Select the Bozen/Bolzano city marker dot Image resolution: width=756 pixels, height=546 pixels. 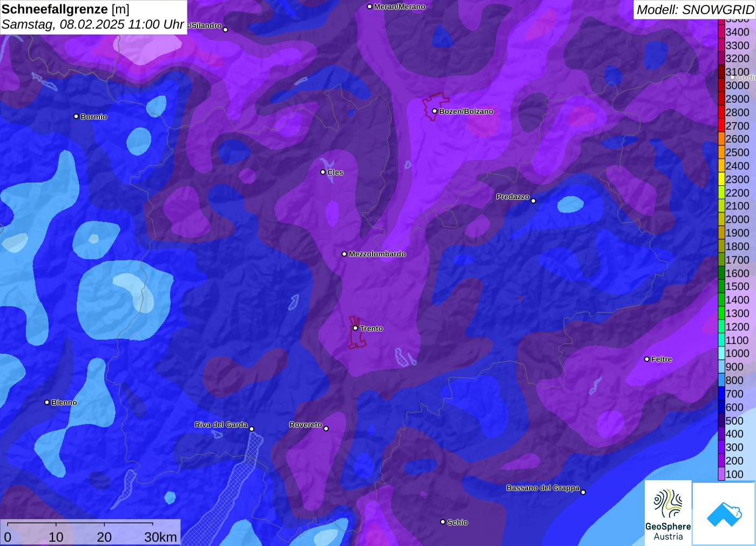pos(434,111)
